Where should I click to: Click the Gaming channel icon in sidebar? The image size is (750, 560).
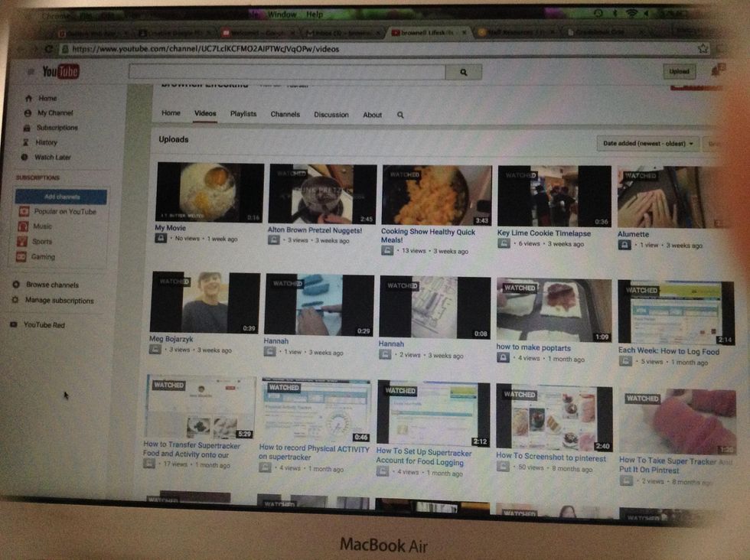point(24,257)
